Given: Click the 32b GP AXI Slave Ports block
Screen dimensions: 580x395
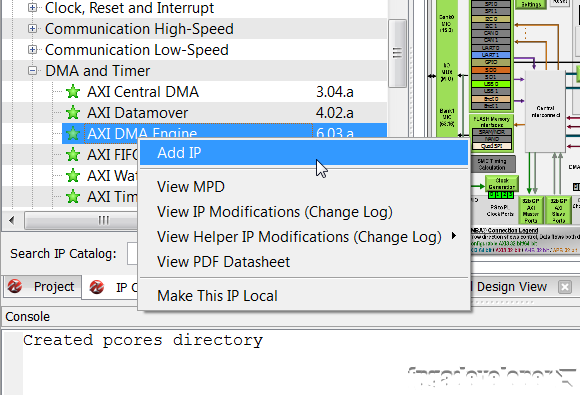Looking at the screenshot, I should 558,210.
